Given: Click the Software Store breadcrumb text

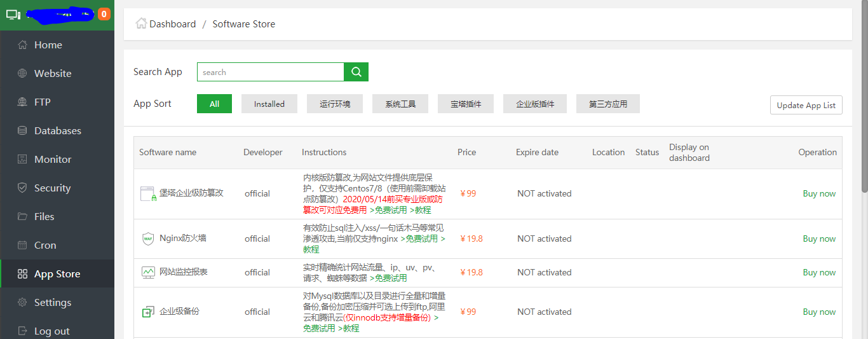Looking at the screenshot, I should [244, 24].
